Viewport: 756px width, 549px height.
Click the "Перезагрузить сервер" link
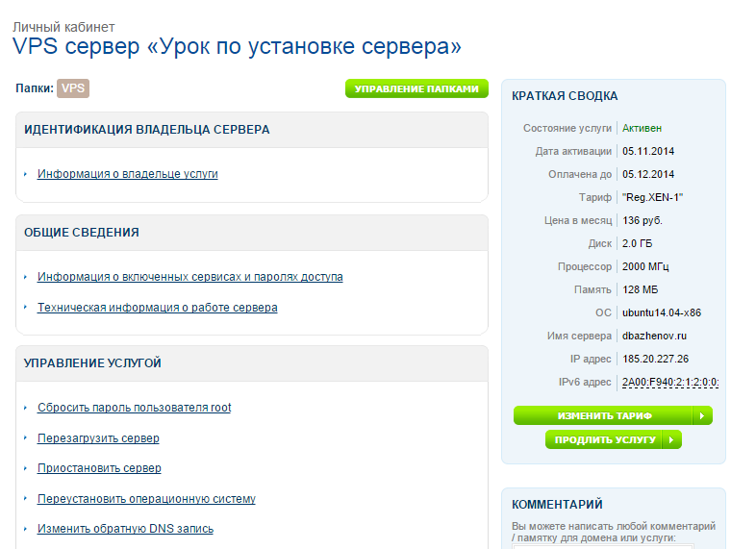pos(98,438)
